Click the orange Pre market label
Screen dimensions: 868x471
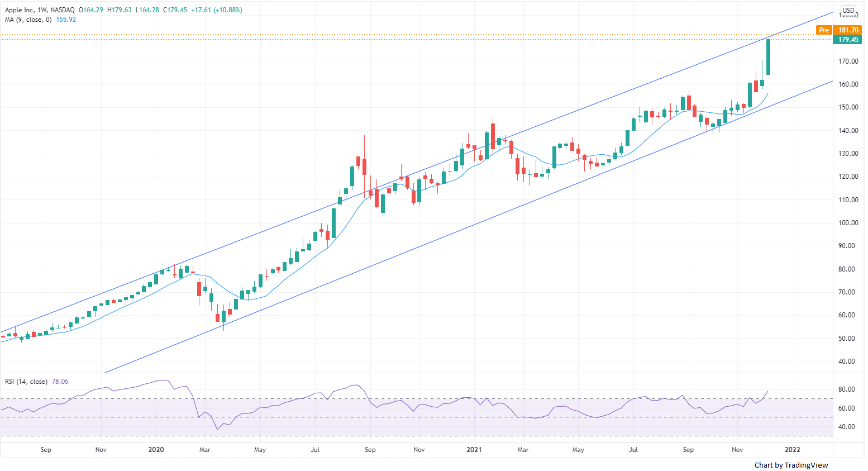(824, 30)
